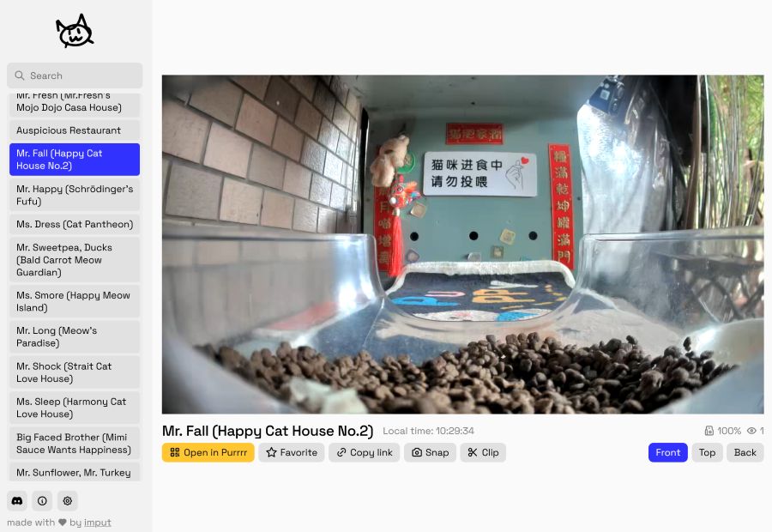Viewport: 772px width, 532px height.
Task: Open the Discord icon link
Action: (x=17, y=500)
